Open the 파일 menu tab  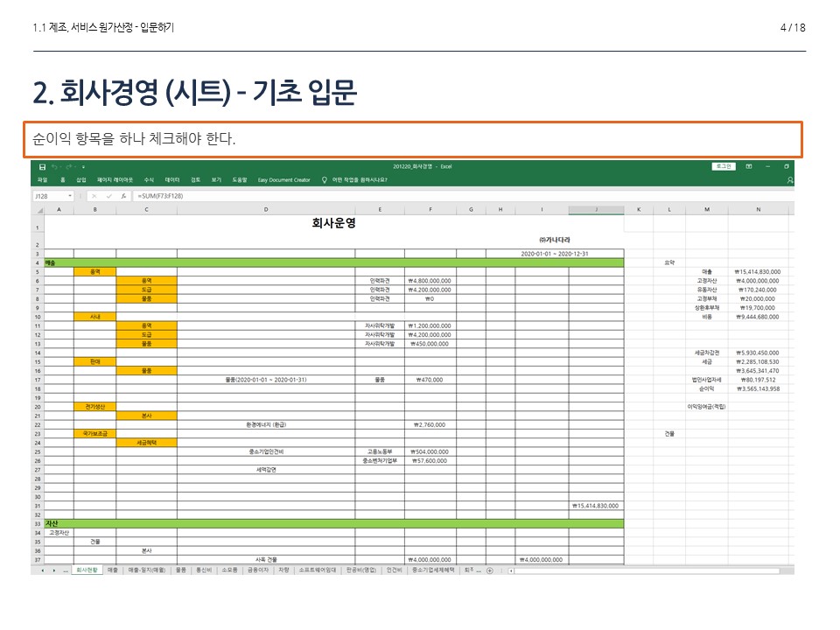point(42,180)
